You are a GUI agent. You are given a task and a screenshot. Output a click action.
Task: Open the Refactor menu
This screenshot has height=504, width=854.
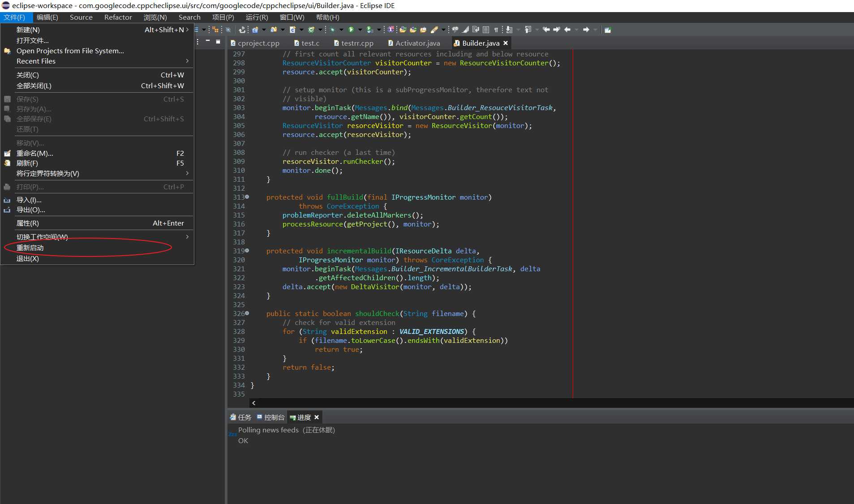pyautogui.click(x=118, y=17)
